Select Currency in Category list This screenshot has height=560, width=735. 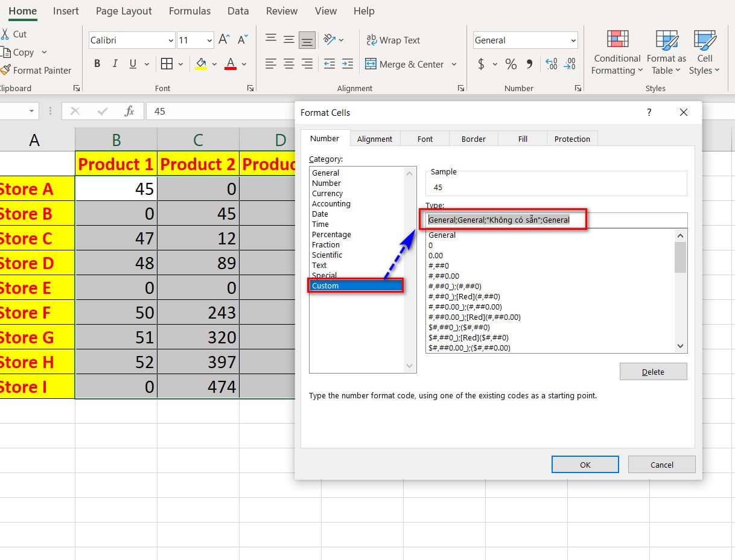(x=328, y=194)
